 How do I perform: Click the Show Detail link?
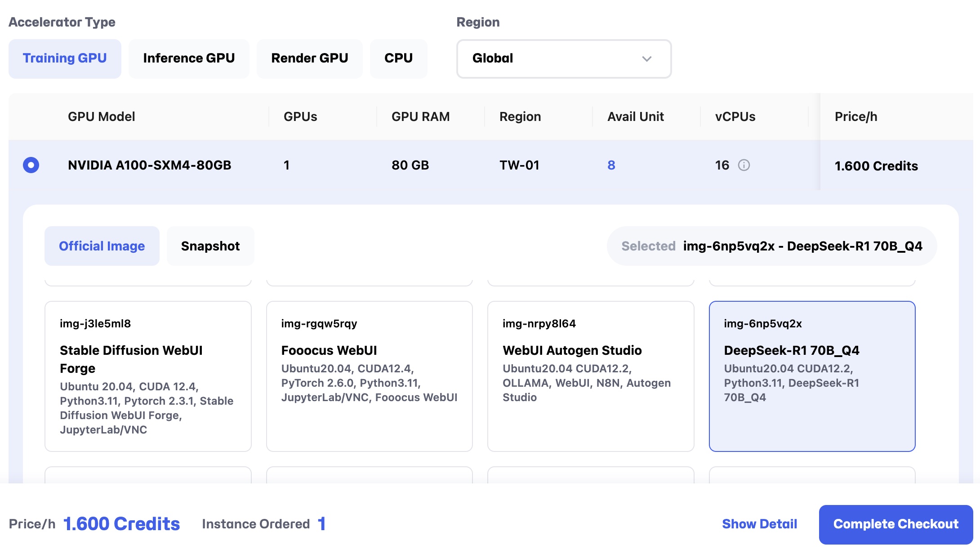759,524
